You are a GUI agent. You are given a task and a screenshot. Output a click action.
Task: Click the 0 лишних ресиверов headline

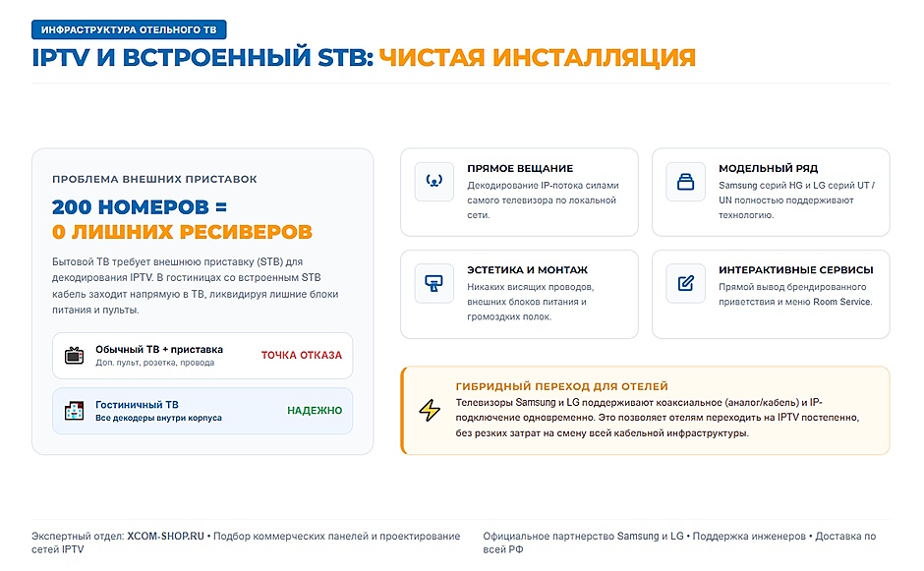click(x=182, y=232)
